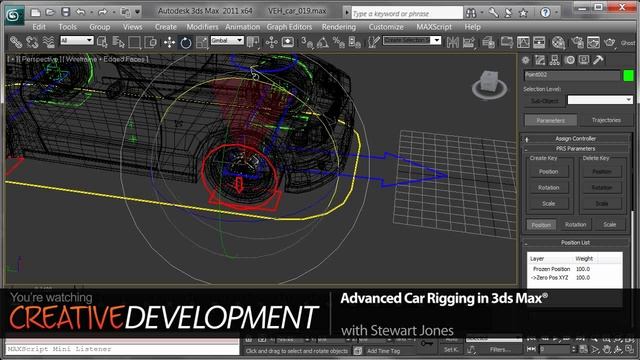Click the Trajectories button
The image size is (640, 360).
pos(606,120)
